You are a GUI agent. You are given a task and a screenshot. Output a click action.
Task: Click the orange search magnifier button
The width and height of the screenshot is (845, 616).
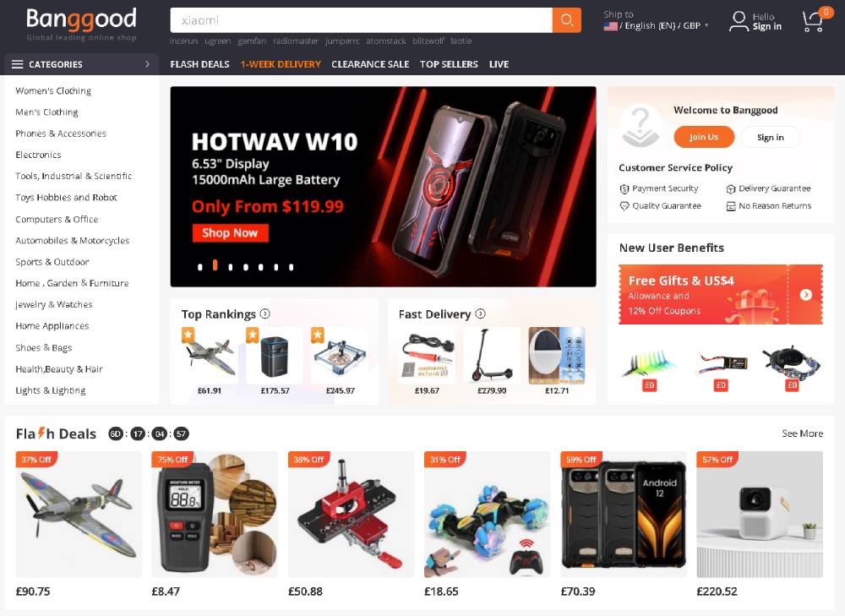click(x=566, y=20)
